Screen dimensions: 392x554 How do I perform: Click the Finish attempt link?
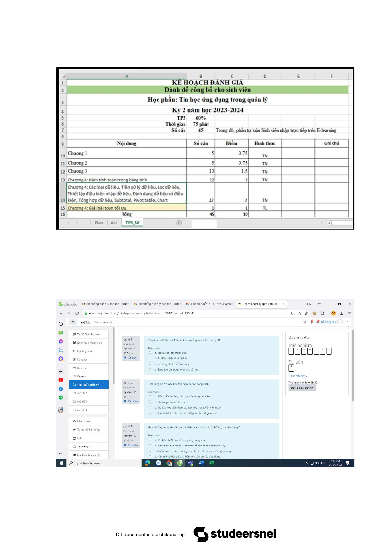coord(298,376)
